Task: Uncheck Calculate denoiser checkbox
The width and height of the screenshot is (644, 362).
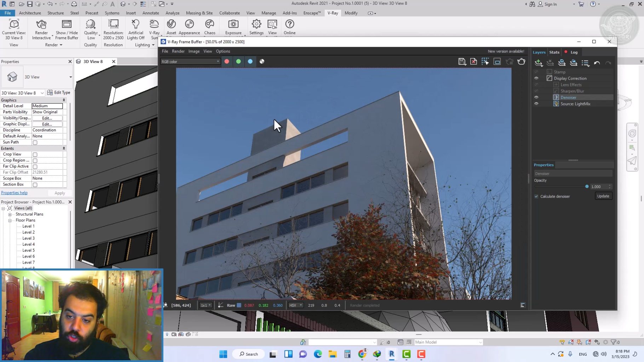Action: 536,197
